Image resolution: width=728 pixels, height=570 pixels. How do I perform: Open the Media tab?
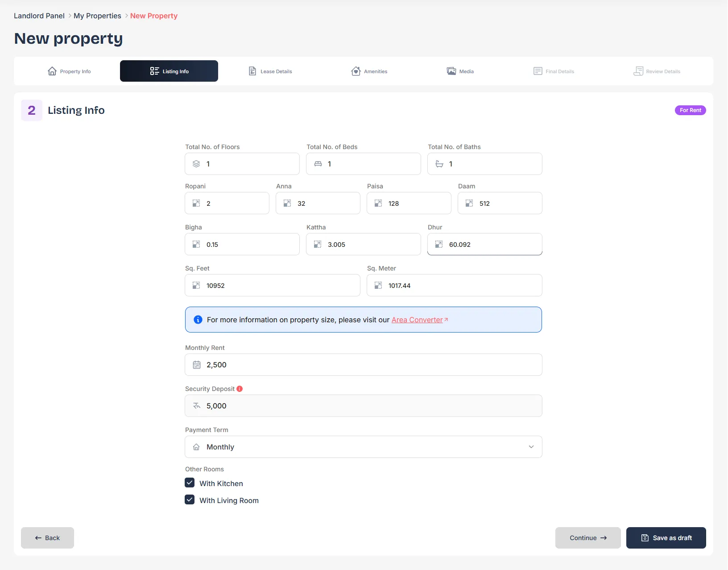[x=460, y=71]
